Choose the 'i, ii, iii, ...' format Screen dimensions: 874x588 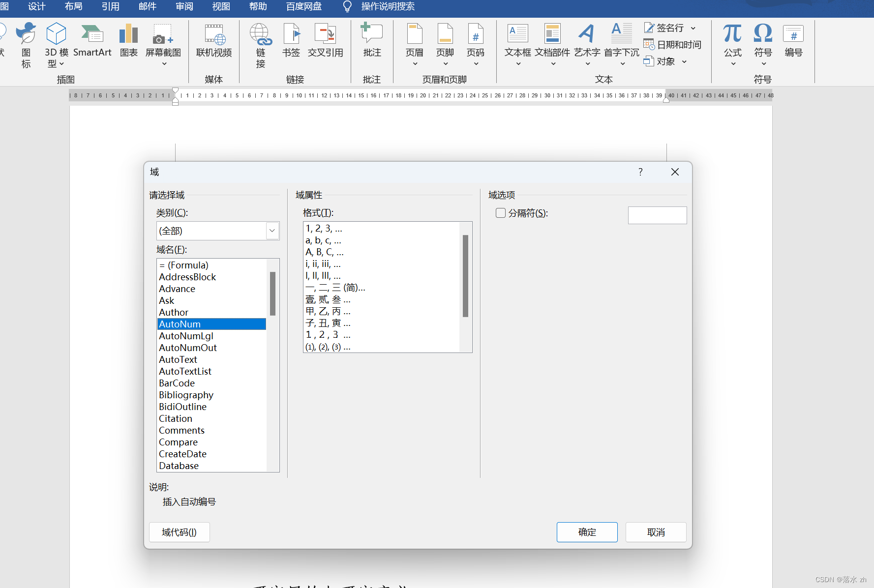click(382, 264)
